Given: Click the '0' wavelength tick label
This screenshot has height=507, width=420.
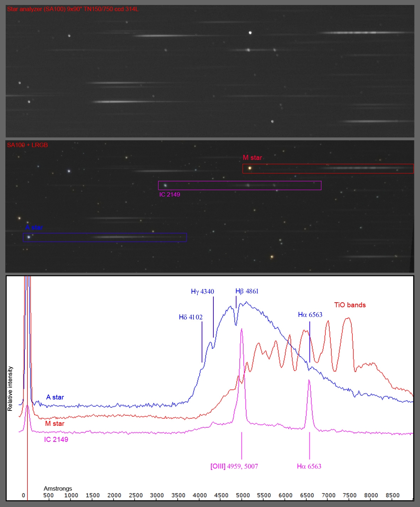Looking at the screenshot, I should tap(23, 495).
